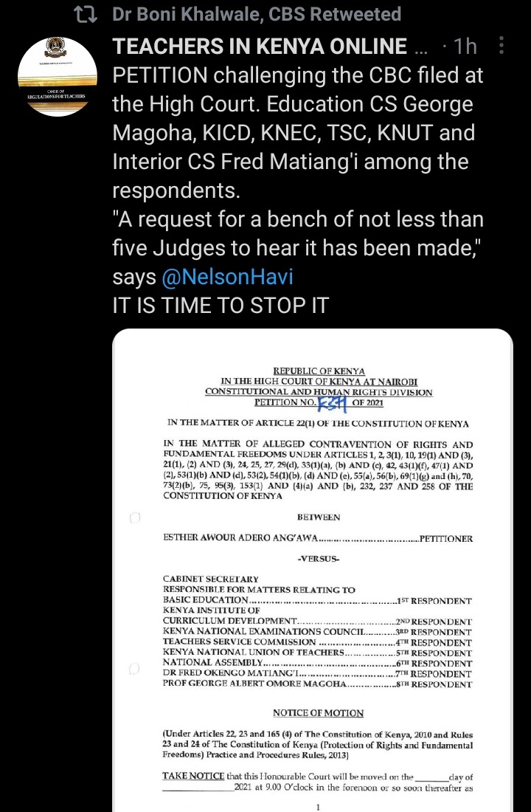This screenshot has width=531, height=812.
Task: Tap the tweet text starting PETITION challenging the CBC
Action: [298, 133]
